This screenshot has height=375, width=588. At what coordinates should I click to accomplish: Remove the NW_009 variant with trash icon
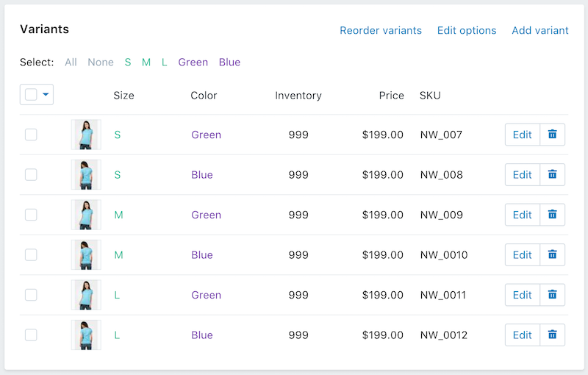tap(553, 215)
